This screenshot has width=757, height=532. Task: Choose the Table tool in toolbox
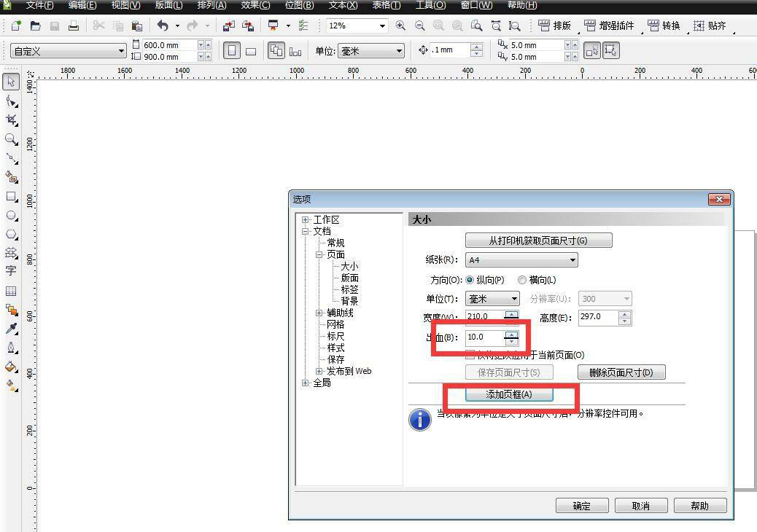point(11,291)
